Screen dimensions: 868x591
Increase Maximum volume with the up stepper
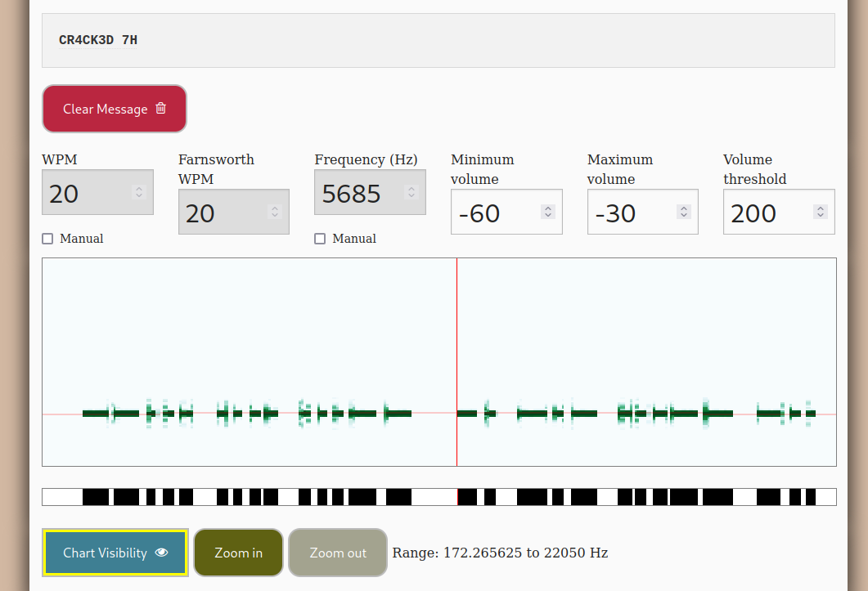684,208
